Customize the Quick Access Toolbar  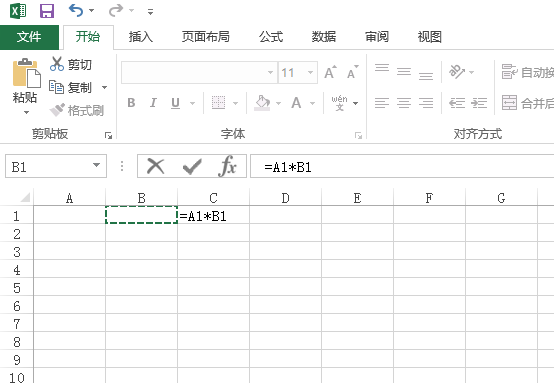[151, 12]
